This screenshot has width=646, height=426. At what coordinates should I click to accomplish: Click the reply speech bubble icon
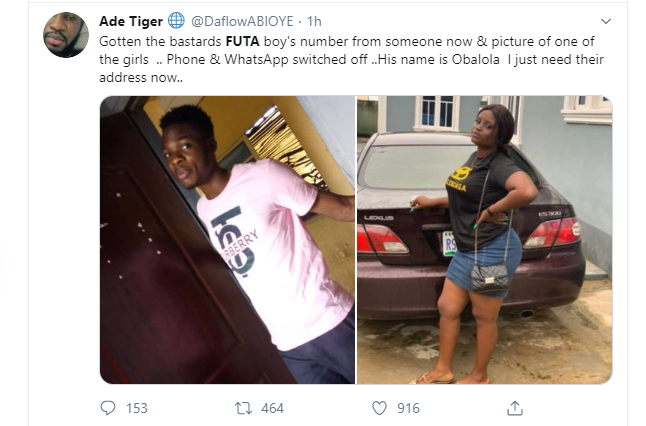pos(109,408)
